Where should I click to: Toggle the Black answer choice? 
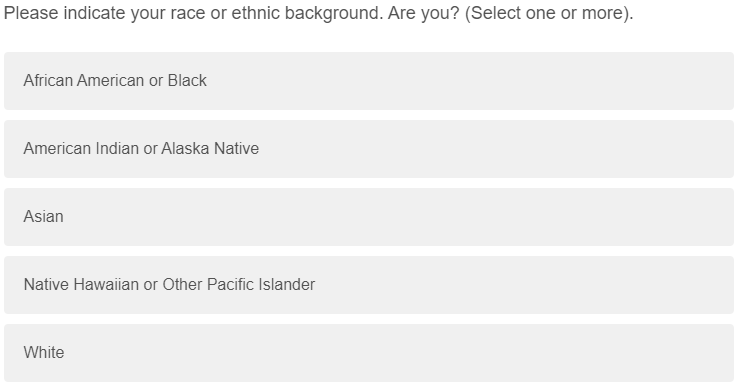pyautogui.click(x=369, y=81)
